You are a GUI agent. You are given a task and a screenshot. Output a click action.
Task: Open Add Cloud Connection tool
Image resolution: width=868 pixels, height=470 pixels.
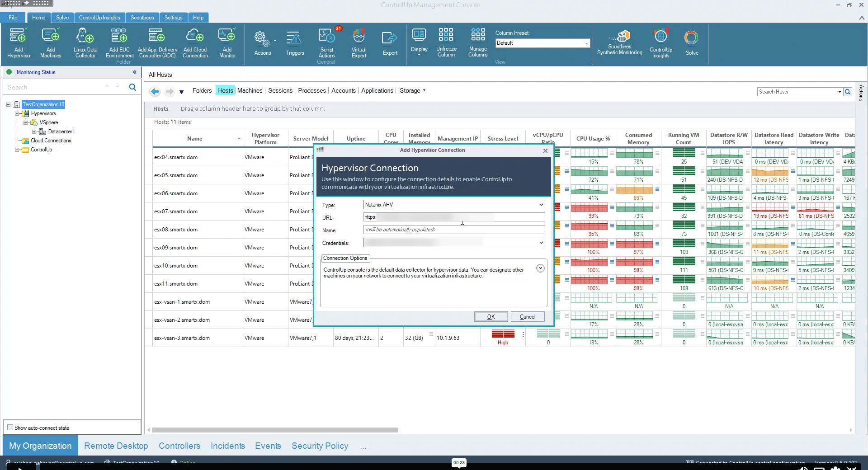(x=195, y=43)
